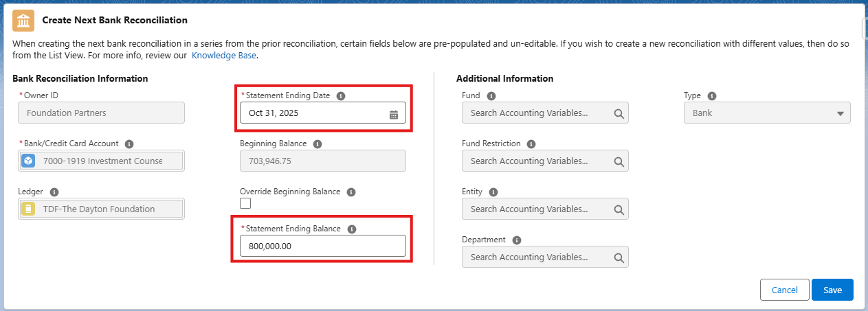Save the new bank reconciliation

point(832,290)
